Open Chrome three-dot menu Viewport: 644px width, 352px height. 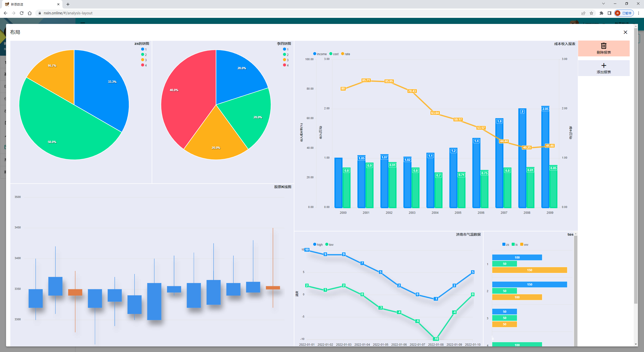point(638,13)
